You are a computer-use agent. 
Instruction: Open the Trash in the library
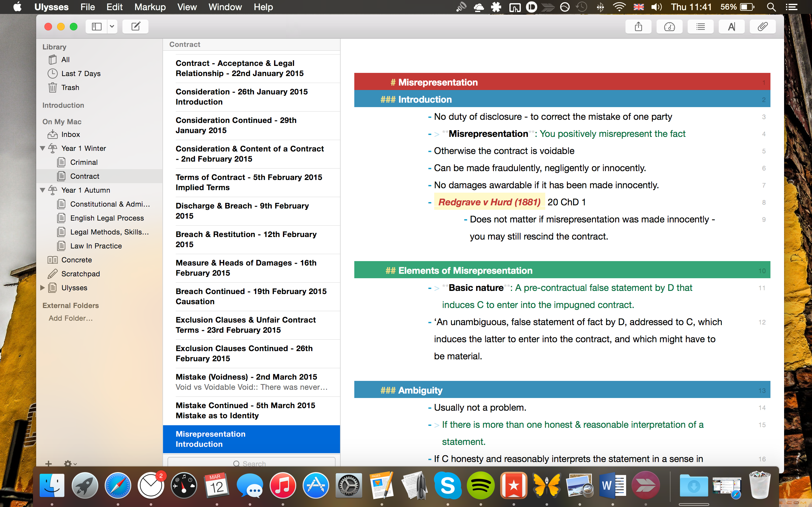(x=70, y=87)
